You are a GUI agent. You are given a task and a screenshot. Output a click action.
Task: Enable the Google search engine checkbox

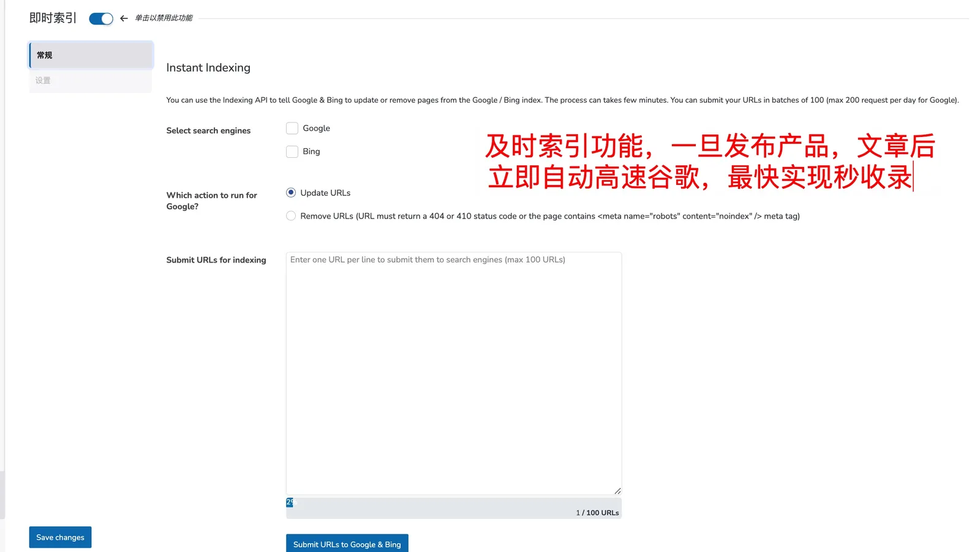coord(292,129)
